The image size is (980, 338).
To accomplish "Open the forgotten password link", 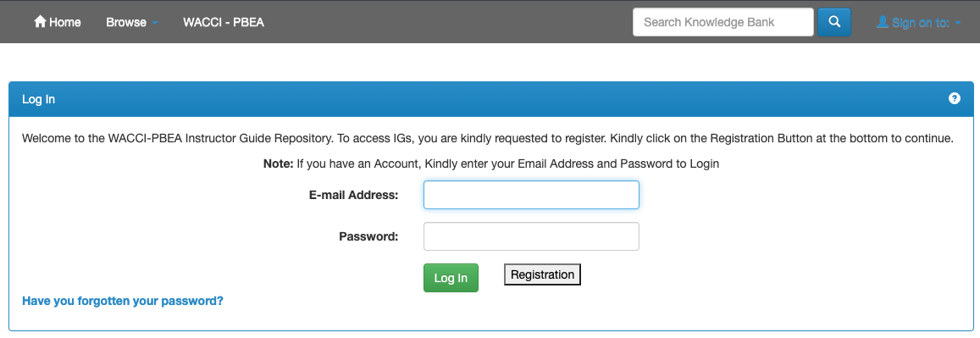I will pyautogui.click(x=123, y=301).
